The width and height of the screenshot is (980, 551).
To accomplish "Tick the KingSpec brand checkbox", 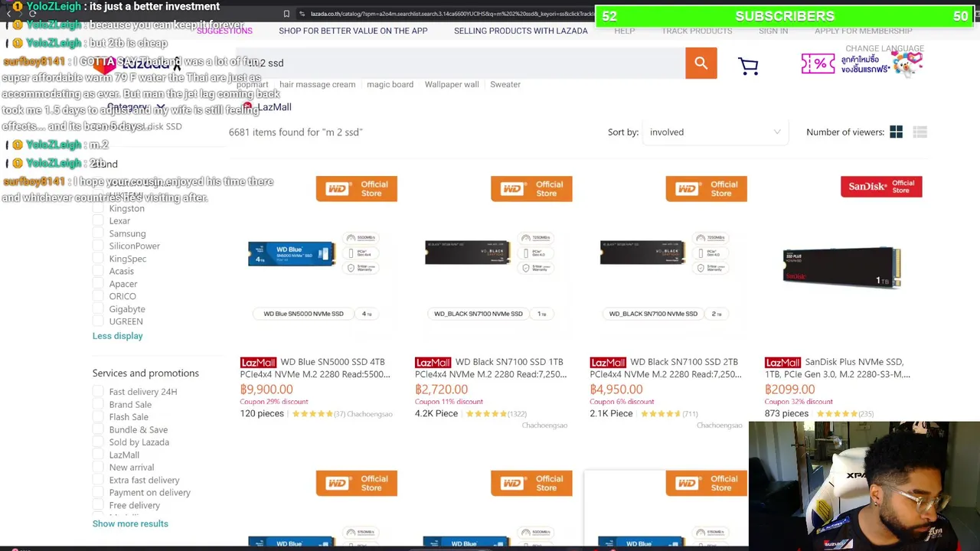I will [x=98, y=259].
